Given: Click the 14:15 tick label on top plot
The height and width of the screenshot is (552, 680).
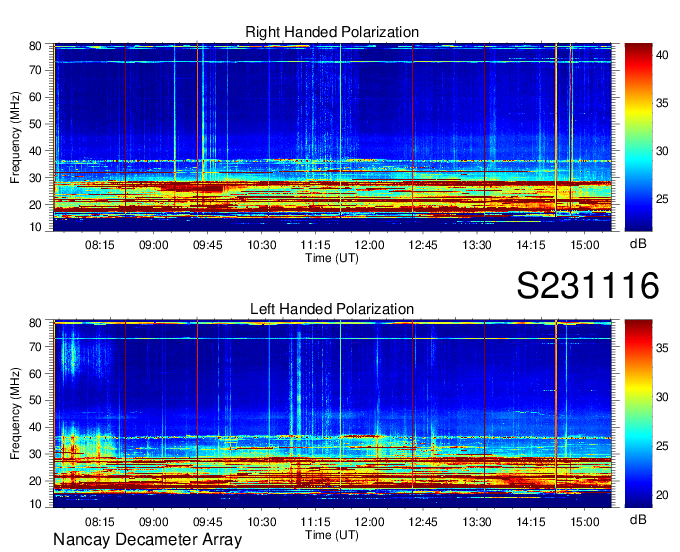Looking at the screenshot, I should (530, 245).
